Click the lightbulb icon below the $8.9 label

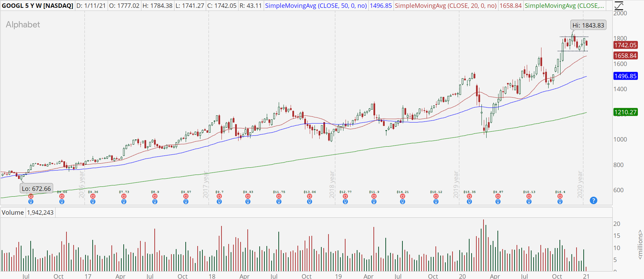tap(155, 201)
